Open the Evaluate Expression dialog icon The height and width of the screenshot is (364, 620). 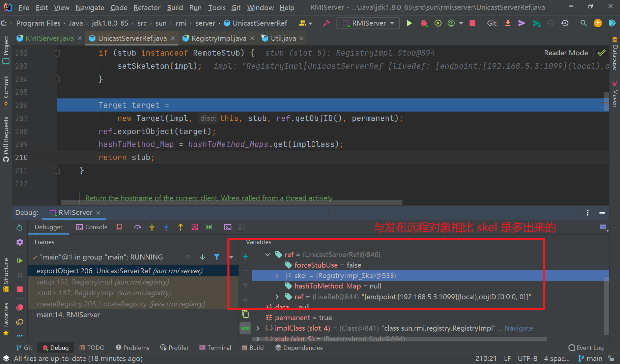(x=228, y=227)
